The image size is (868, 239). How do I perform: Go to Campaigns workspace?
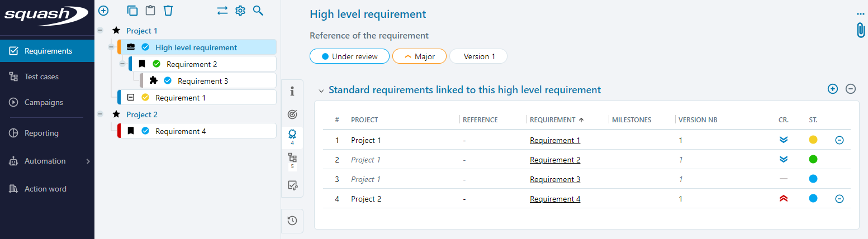44,102
